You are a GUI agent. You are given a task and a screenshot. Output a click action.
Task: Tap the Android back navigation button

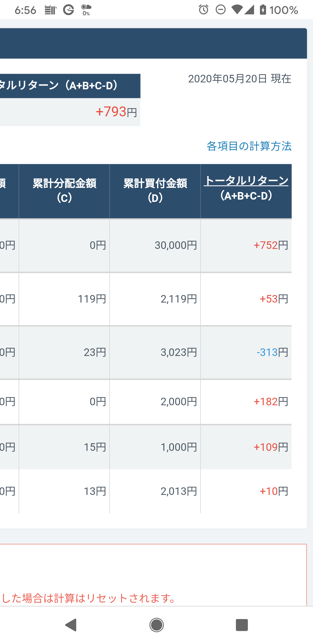pyautogui.click(x=71, y=625)
